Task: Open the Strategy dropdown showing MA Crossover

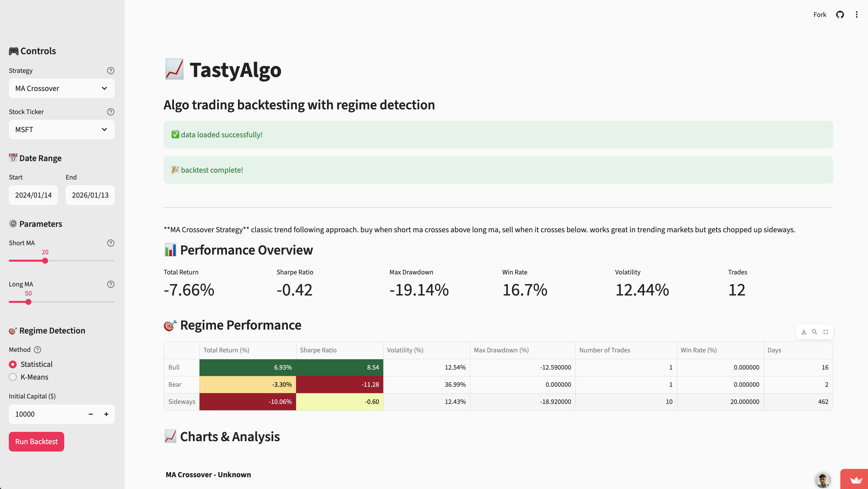Action: coord(62,88)
